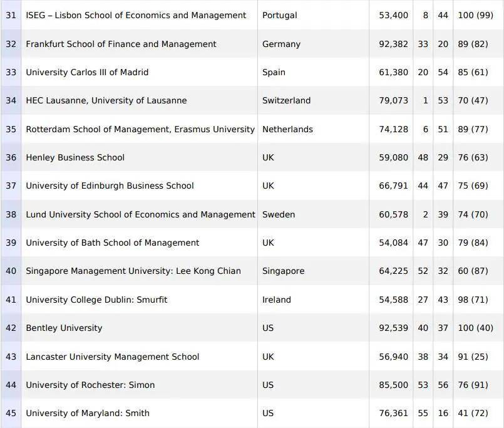This screenshot has width=504, height=428.
Task: Open University of Rochester: Simon
Action: (90, 385)
